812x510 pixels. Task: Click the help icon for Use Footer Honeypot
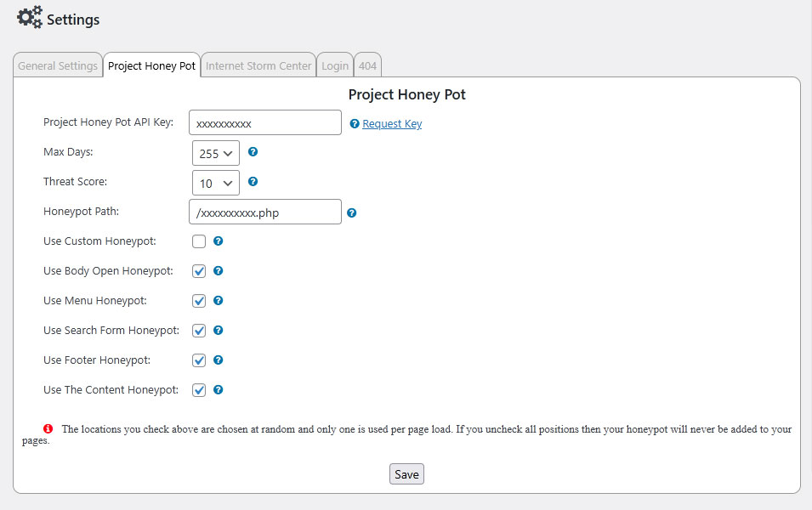click(x=219, y=360)
